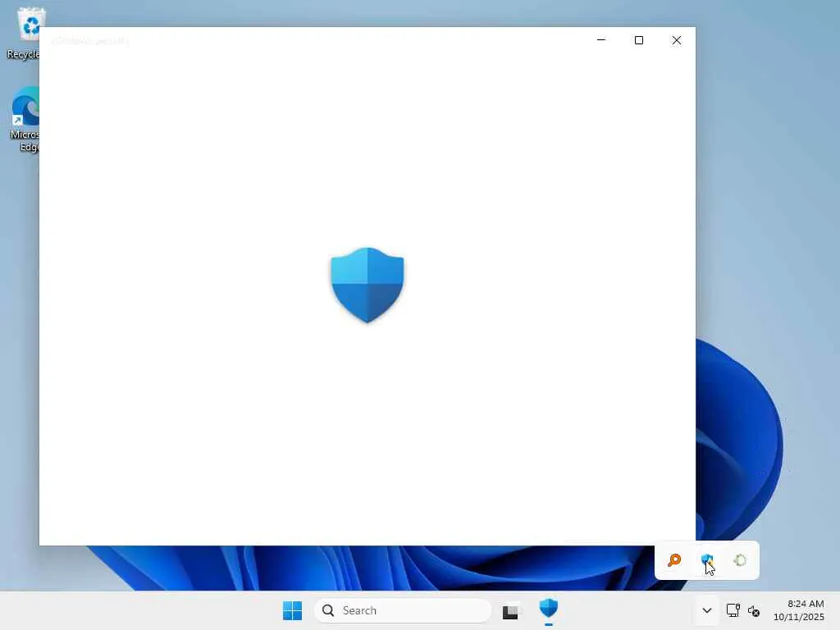Click the Windows Security shield on the taskbar
Screen dimensions: 840x630
(549, 609)
